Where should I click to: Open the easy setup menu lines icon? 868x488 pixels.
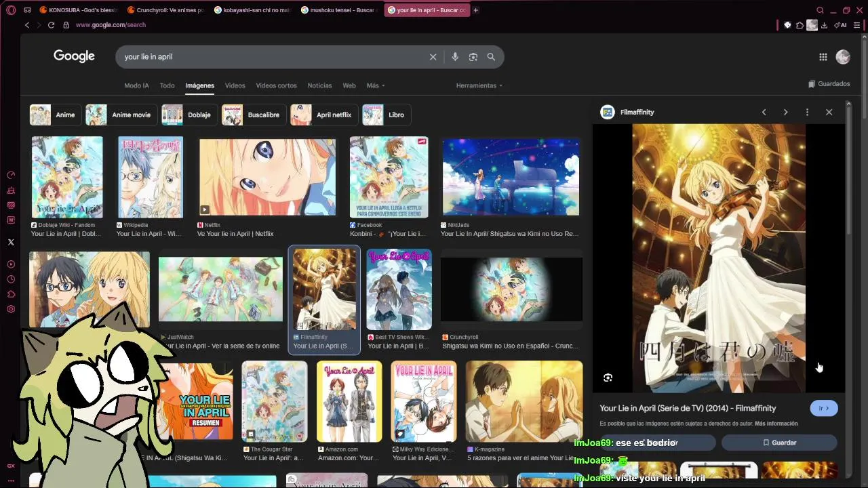tap(857, 25)
